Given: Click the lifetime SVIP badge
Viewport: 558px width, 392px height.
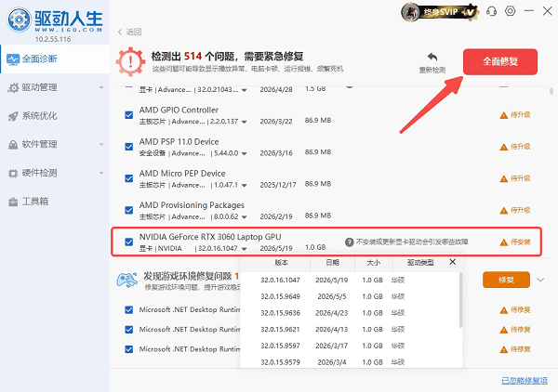Looking at the screenshot, I should 440,12.
